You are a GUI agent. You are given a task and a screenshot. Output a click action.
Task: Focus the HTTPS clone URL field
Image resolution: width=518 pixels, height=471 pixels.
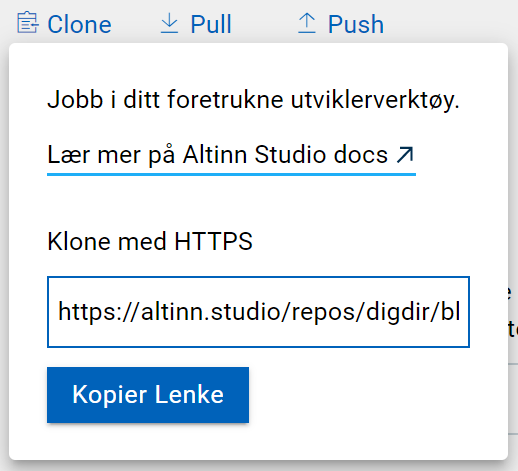pyautogui.click(x=258, y=312)
